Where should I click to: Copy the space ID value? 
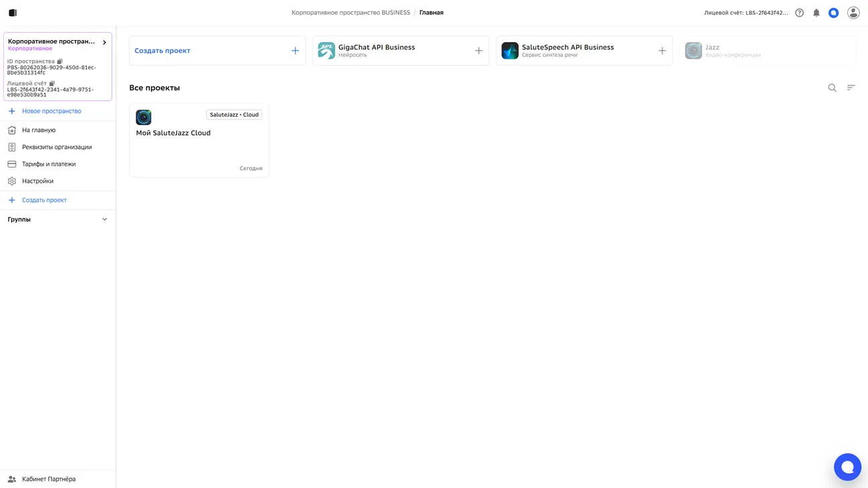tap(60, 61)
